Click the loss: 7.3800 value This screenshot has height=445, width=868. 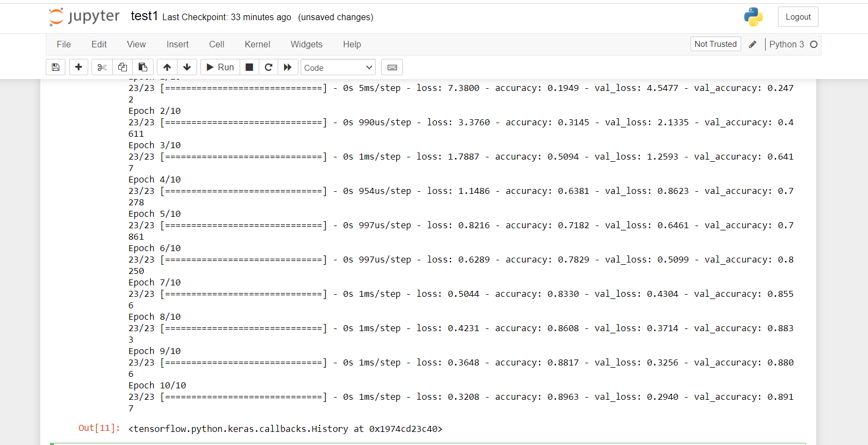pos(448,88)
